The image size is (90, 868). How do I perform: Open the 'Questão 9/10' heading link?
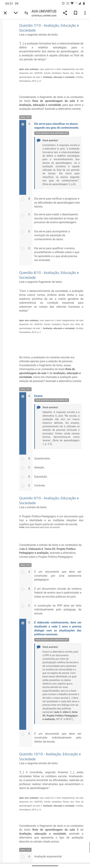(49, 500)
